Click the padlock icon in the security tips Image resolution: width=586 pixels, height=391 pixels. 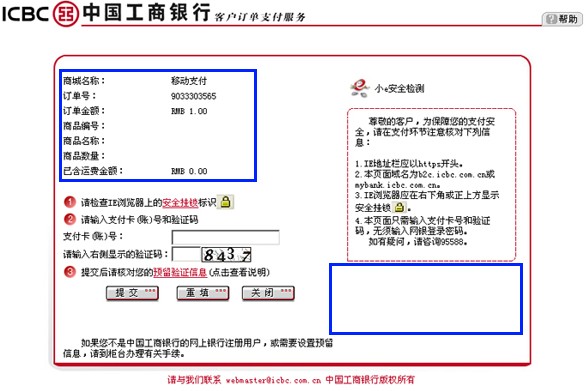(400, 207)
